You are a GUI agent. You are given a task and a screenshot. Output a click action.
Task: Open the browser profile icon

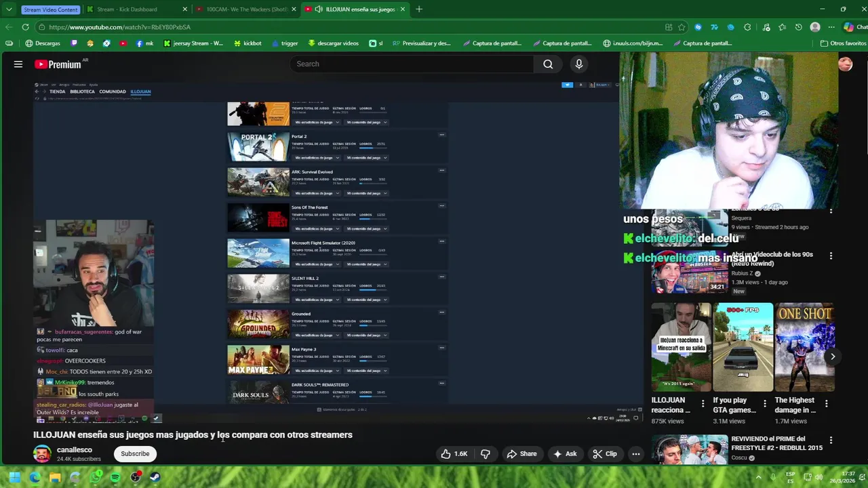[x=815, y=27]
